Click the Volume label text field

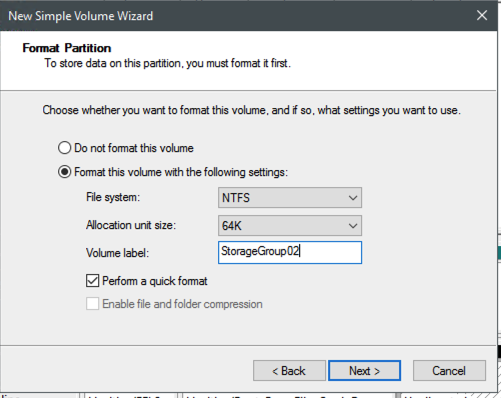point(290,252)
